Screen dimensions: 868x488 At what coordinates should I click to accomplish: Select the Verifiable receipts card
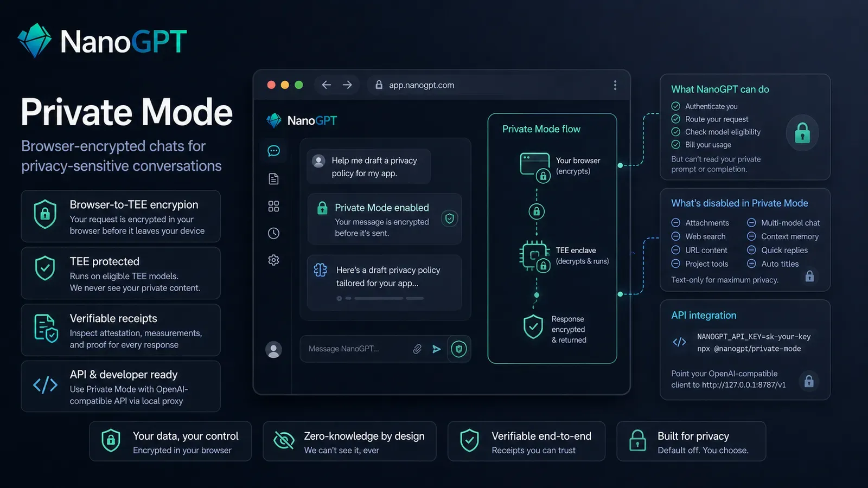(x=121, y=330)
